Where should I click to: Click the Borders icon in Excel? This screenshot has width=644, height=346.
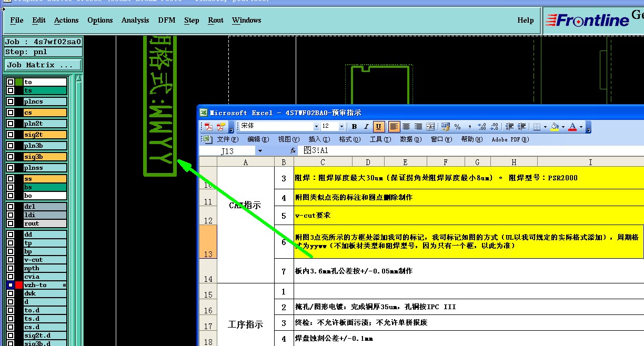pyautogui.click(x=536, y=127)
